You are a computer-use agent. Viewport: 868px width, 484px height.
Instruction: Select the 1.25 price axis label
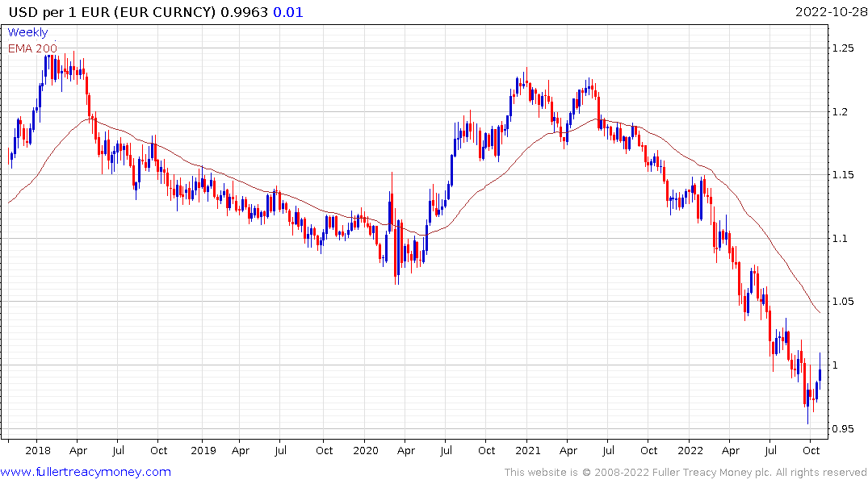[843, 48]
